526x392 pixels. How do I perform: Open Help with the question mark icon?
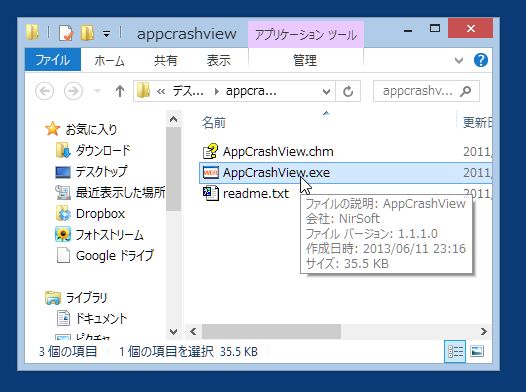(x=480, y=60)
